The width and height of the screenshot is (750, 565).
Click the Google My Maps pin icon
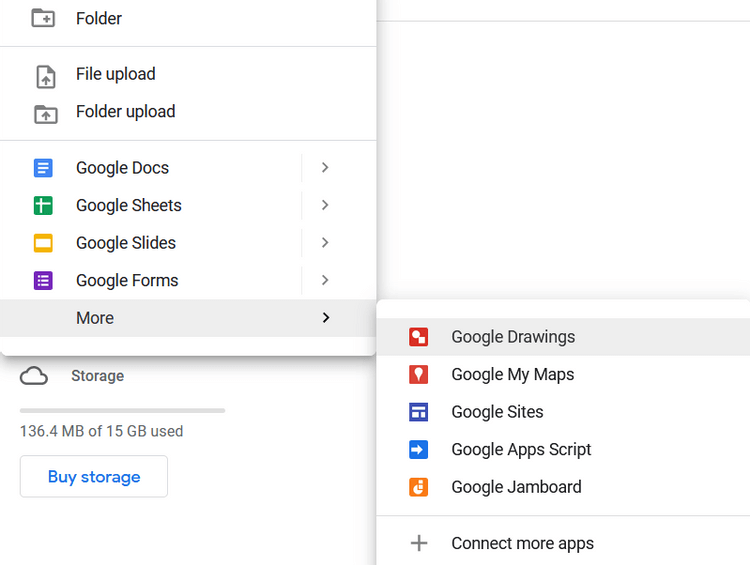click(419, 374)
